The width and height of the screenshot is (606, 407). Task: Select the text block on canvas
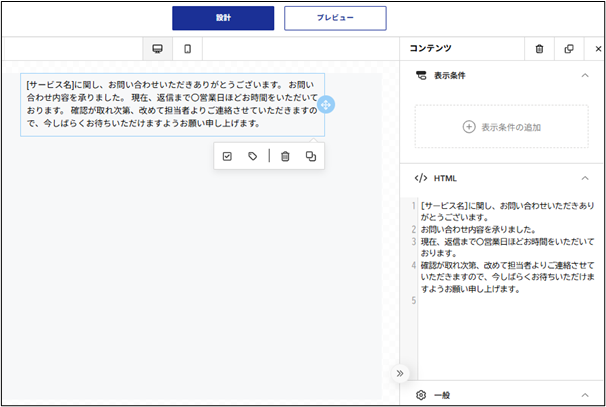click(172, 104)
